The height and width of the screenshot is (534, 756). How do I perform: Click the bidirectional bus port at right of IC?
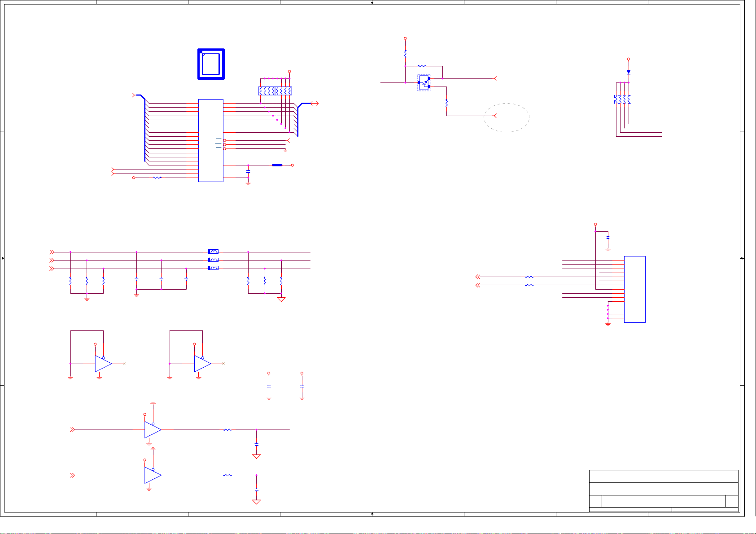click(x=314, y=104)
